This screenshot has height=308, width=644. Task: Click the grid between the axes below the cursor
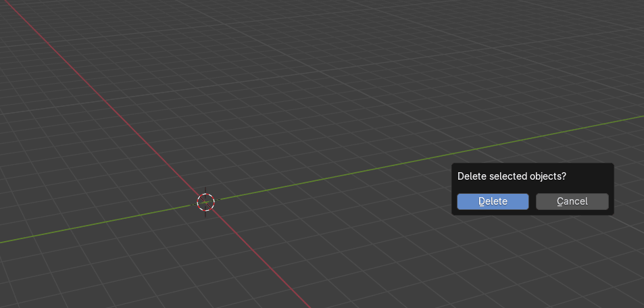(135, 270)
